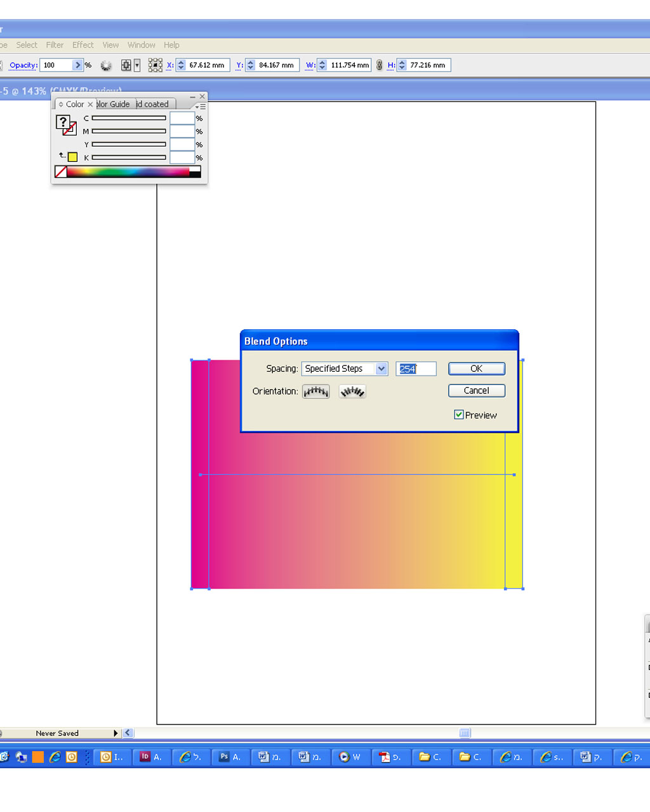Viewport: 650px width, 812px height.
Task: Click the horizontal scrollbar thumb
Action: 465,733
